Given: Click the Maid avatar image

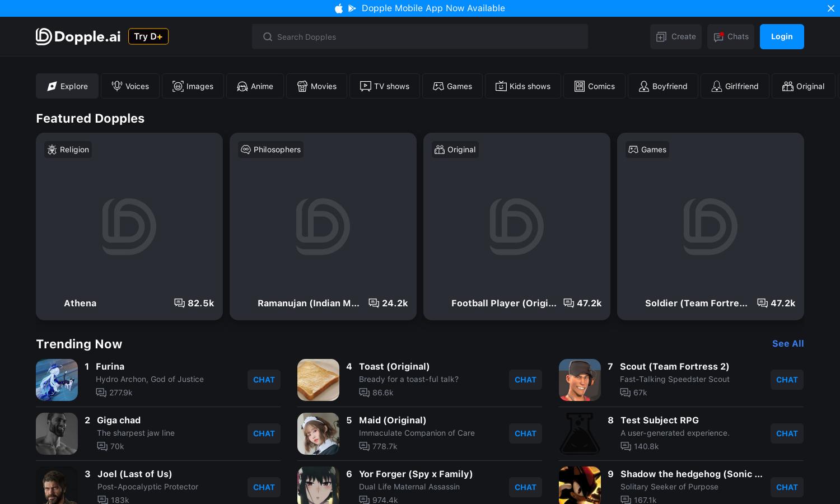Looking at the screenshot, I should pyautogui.click(x=318, y=433).
